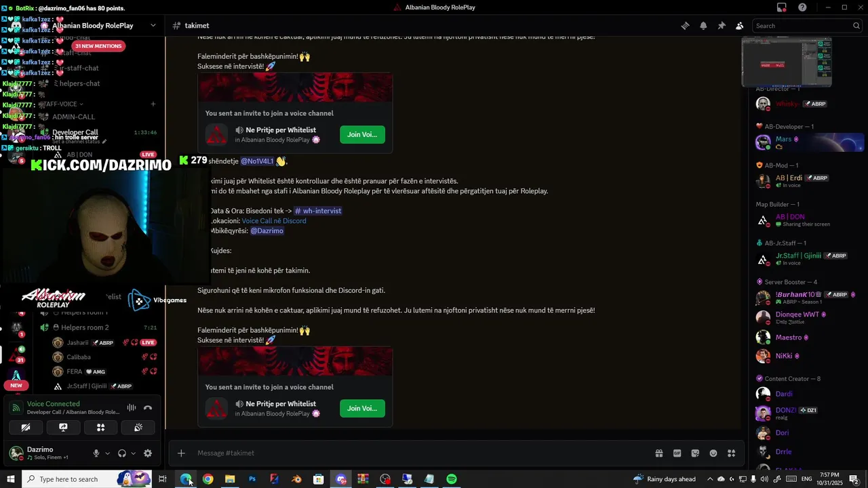Mute the microphone
Image resolution: width=868 pixels, height=488 pixels.
[x=96, y=453]
